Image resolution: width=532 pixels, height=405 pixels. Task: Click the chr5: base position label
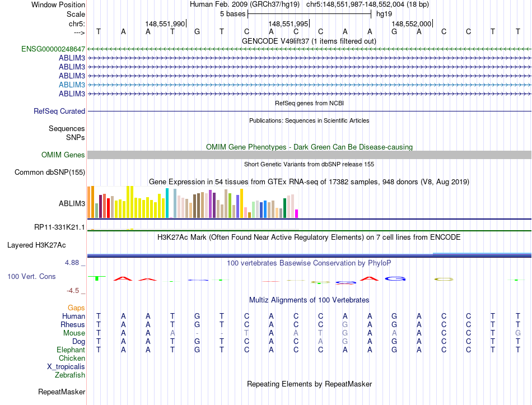coord(77,24)
